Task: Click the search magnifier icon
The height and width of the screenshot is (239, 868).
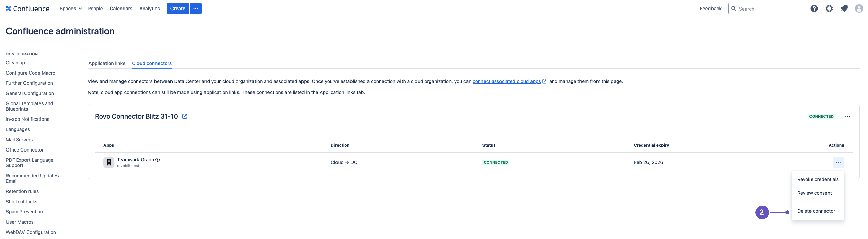Action: click(x=734, y=9)
